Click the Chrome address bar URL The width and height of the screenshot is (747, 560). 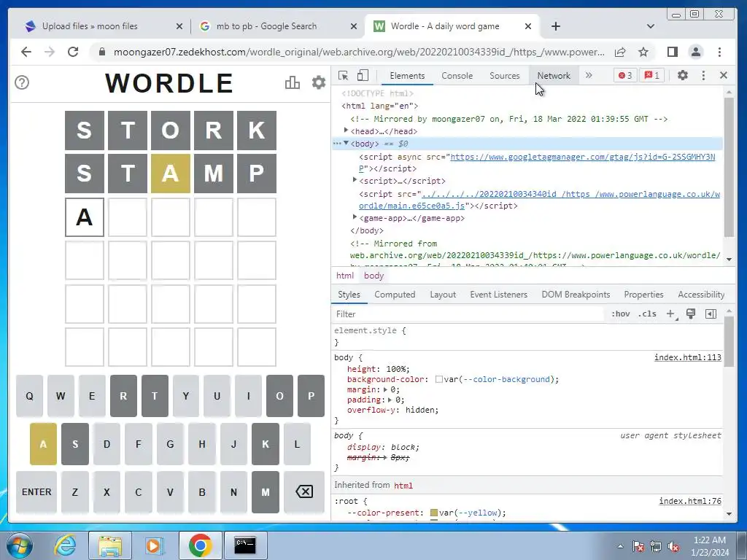coord(359,52)
